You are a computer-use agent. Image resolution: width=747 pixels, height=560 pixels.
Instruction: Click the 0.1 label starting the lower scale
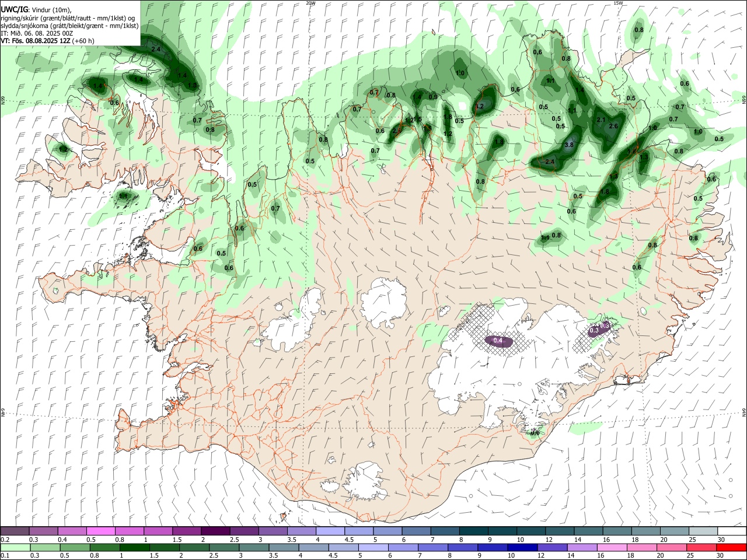(5, 556)
